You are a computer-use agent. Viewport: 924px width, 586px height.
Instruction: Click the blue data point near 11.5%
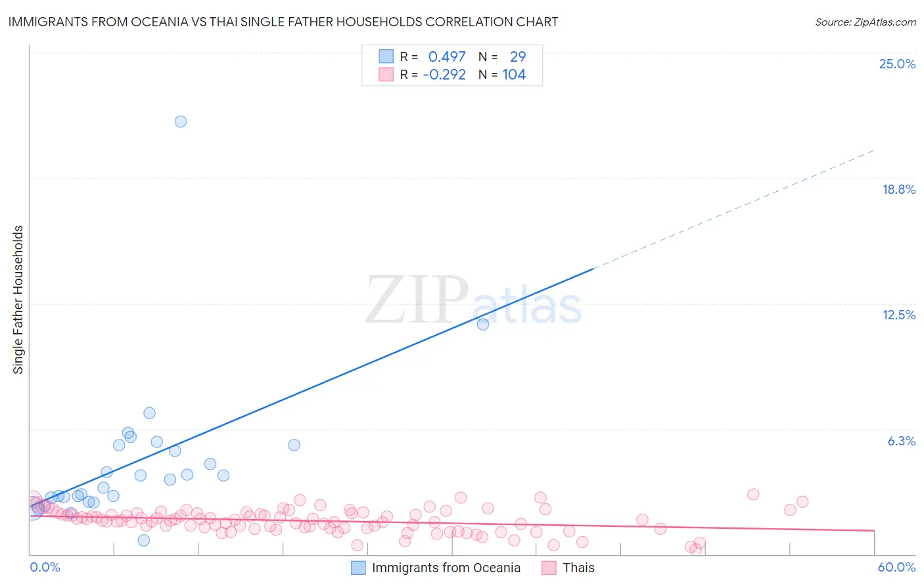pyautogui.click(x=483, y=324)
